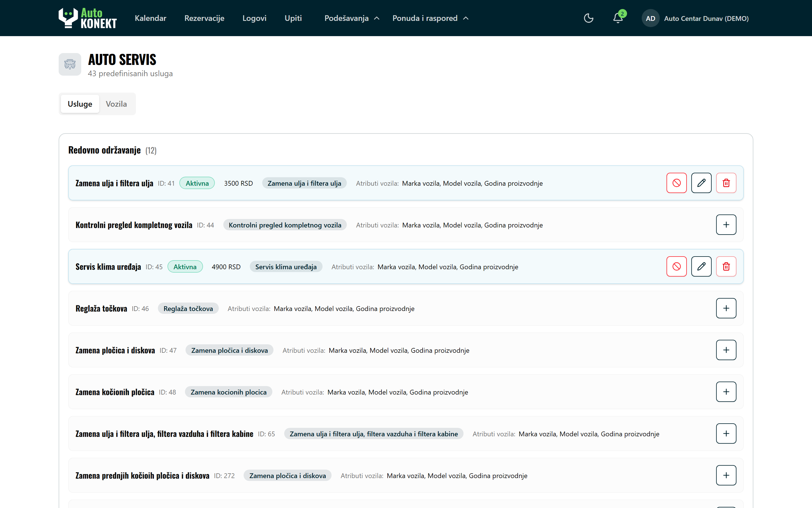The height and width of the screenshot is (508, 812).
Task: Click the Redovno održavanje heading
Action: (104, 150)
